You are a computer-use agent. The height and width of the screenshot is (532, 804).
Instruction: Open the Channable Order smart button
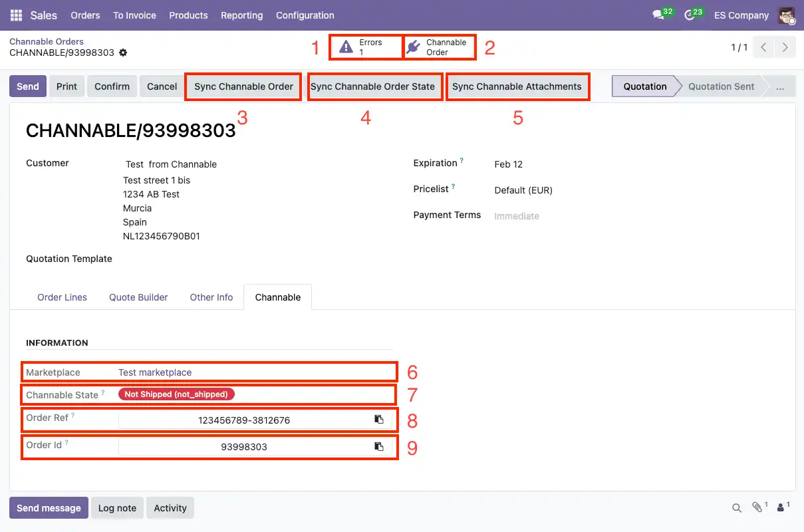[x=439, y=47]
